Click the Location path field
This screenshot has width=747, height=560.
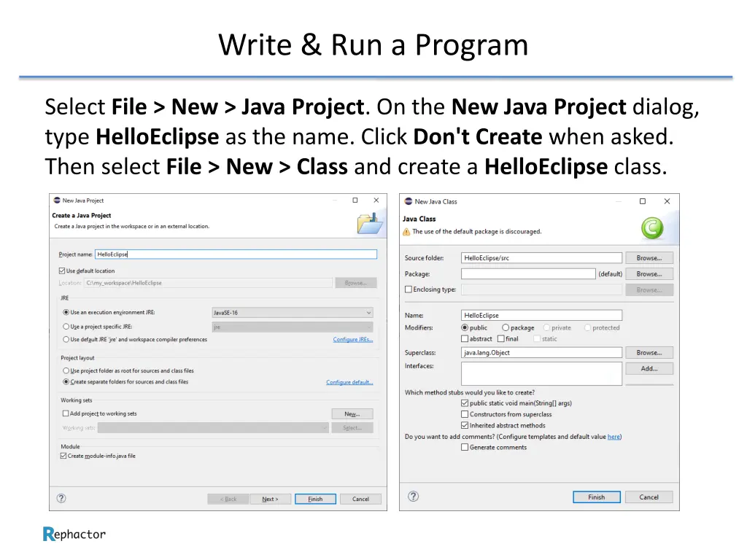coord(208,283)
